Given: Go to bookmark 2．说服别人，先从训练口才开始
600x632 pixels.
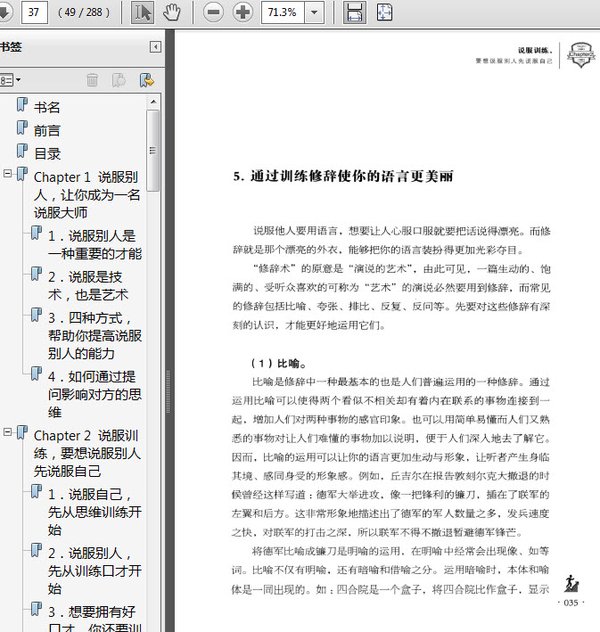Looking at the screenshot, I should (95, 571).
